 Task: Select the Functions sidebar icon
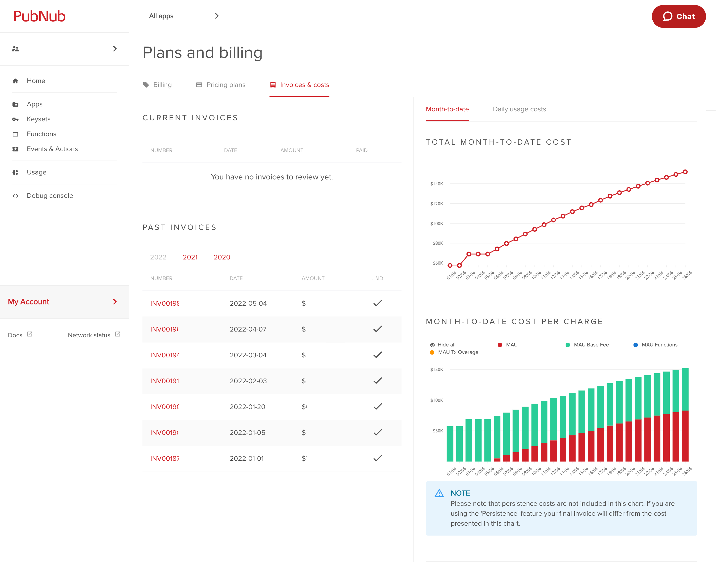(16, 134)
